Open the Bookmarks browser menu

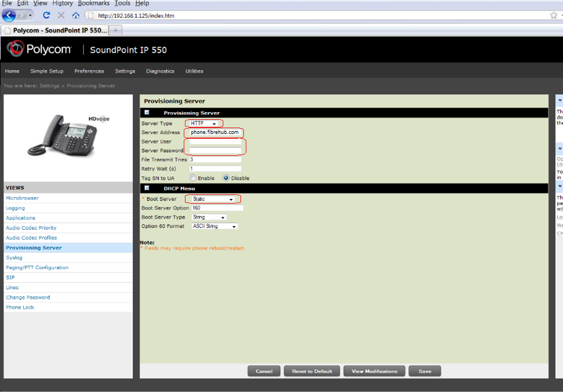pyautogui.click(x=93, y=4)
